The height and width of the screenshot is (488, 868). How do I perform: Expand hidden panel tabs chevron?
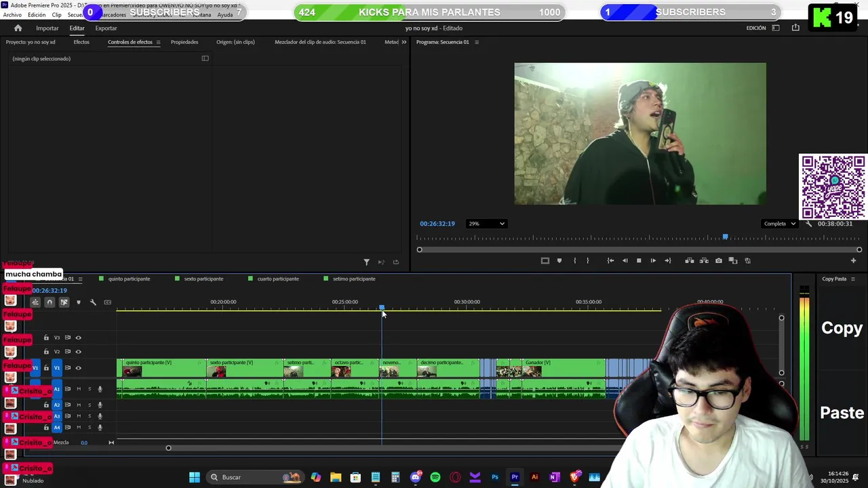(404, 42)
